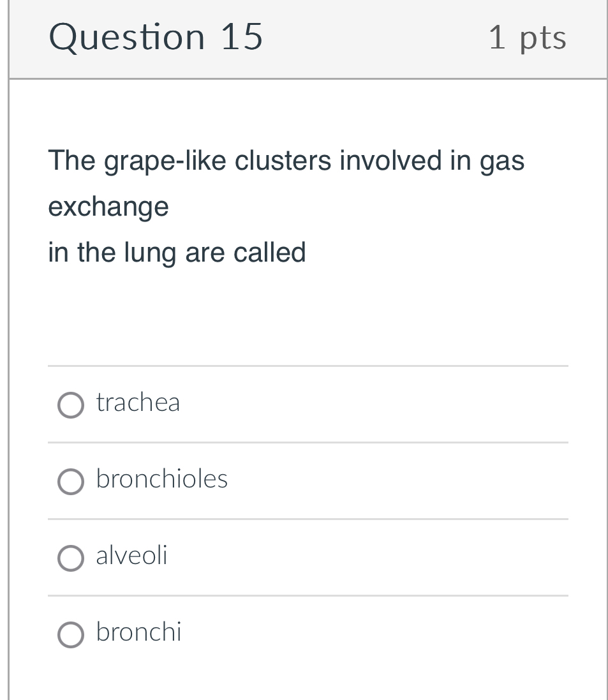The image size is (608, 700).
Task: Click the bronchi answer label
Action: pos(139,632)
